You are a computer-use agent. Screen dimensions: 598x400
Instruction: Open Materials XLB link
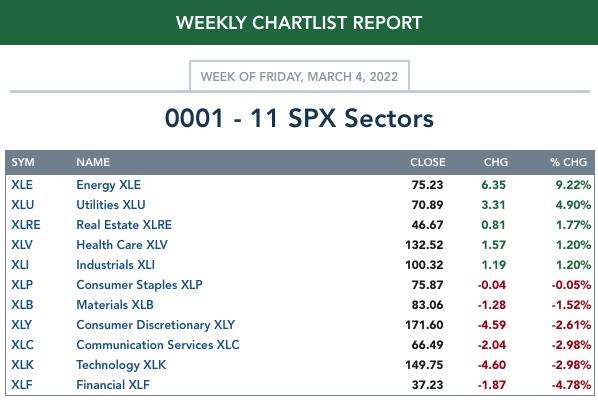coord(115,305)
